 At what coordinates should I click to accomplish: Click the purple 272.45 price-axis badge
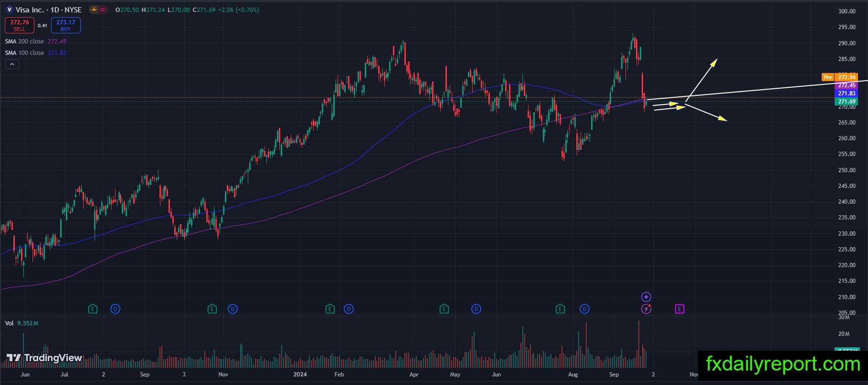pyautogui.click(x=846, y=85)
